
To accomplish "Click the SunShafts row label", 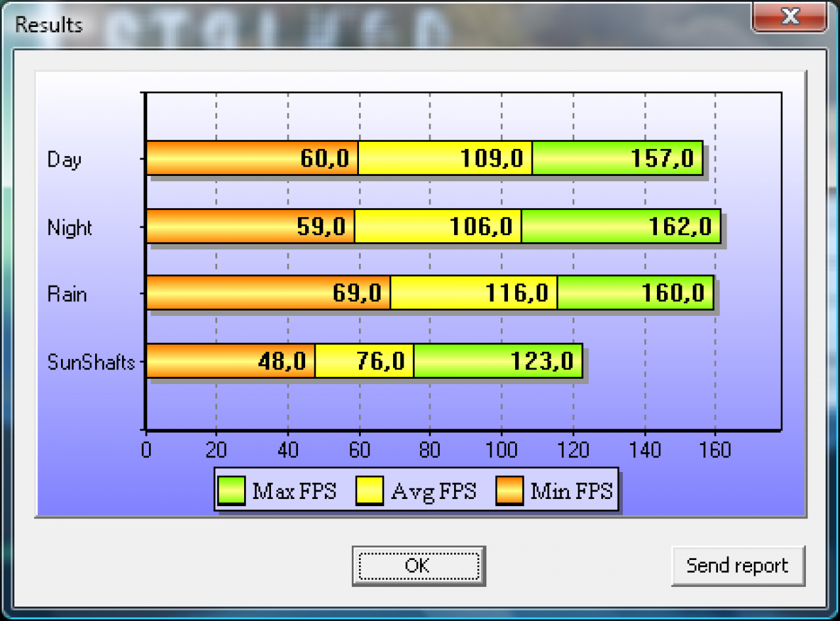I will click(91, 362).
